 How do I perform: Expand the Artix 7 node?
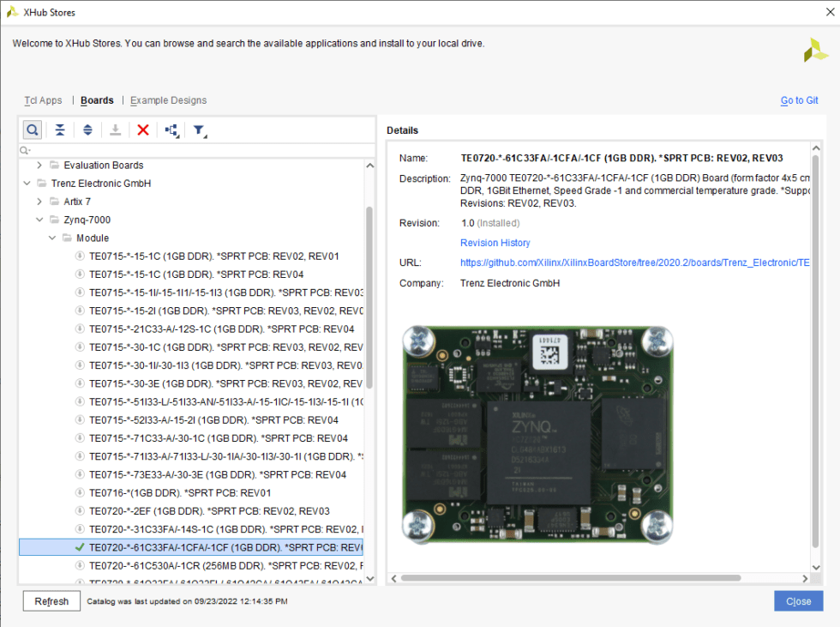tap(39, 201)
